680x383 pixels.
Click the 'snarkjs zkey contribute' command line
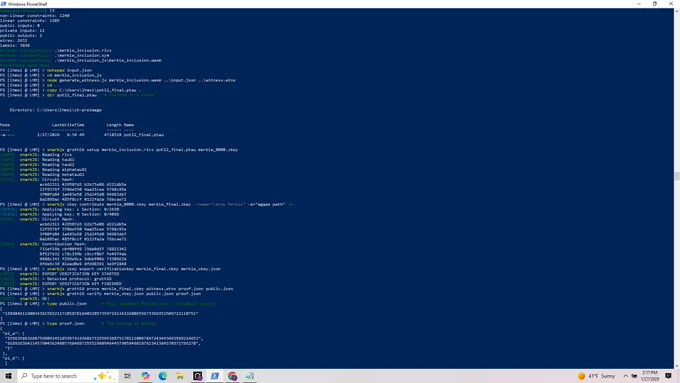pyautogui.click(x=146, y=204)
